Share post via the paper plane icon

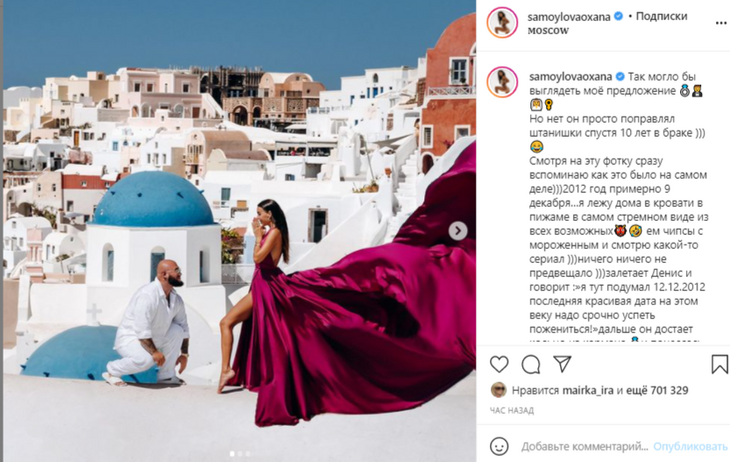point(562,364)
